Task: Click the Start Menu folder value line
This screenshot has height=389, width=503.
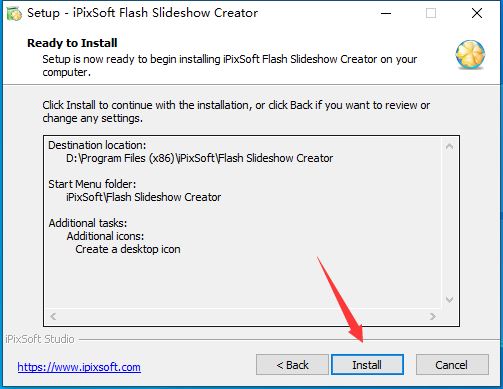Action: click(143, 197)
